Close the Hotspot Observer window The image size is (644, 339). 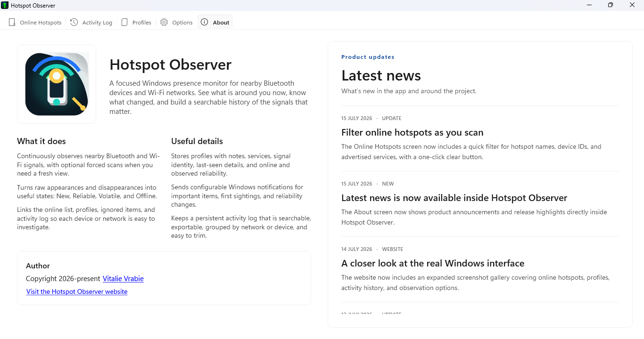click(x=632, y=5)
